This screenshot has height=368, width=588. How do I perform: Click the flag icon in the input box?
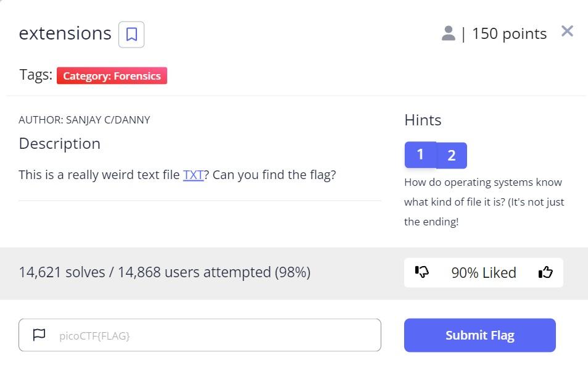tap(39, 335)
